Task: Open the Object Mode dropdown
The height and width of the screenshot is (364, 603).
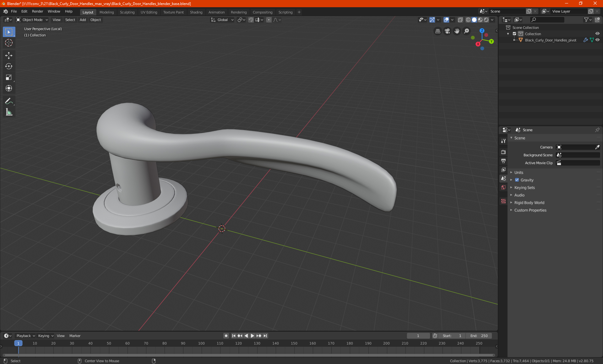Action: coord(32,20)
